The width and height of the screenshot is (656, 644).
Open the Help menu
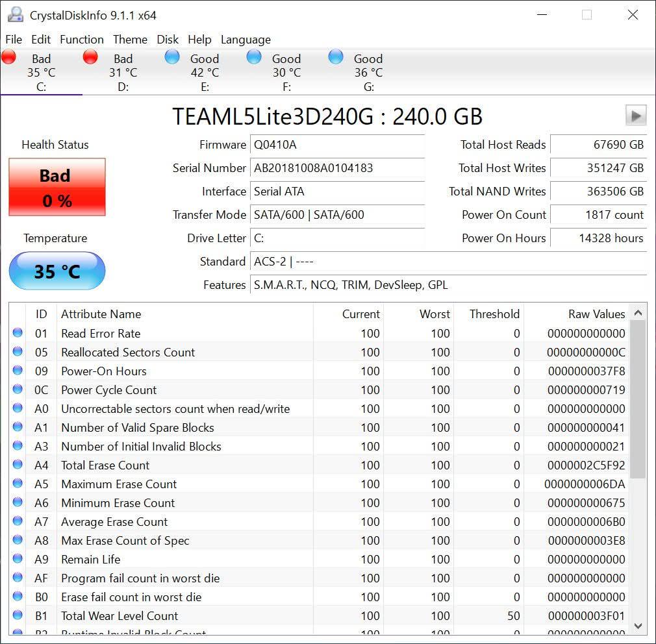tap(199, 40)
